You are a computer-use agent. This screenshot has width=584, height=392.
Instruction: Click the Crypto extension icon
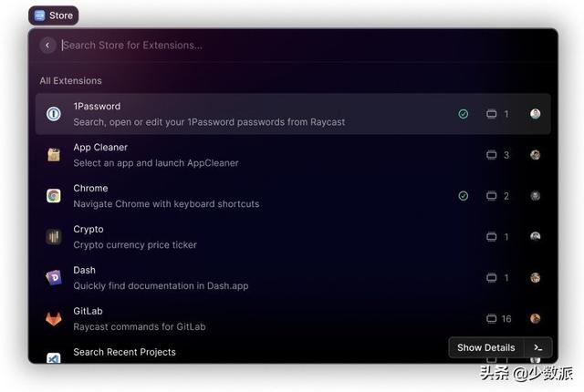click(x=54, y=237)
